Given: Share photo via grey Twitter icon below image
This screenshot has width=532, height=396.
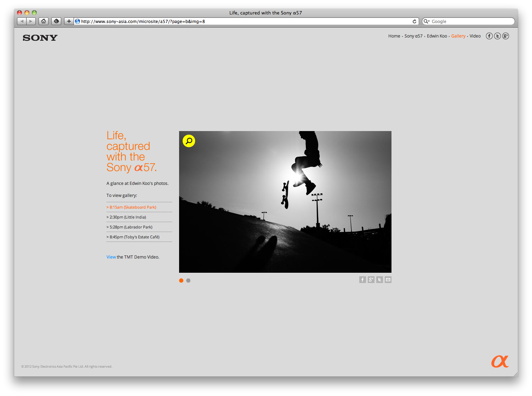Looking at the screenshot, I should coord(379,280).
